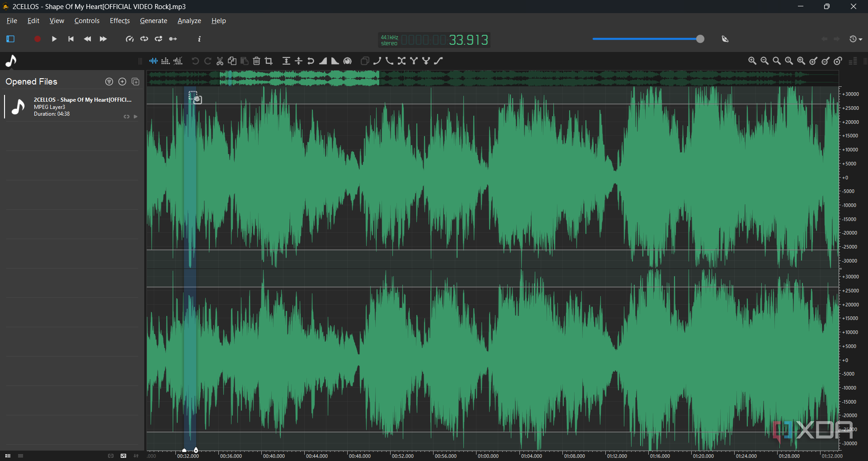Switch to combined waveform and spectral view

pos(178,61)
